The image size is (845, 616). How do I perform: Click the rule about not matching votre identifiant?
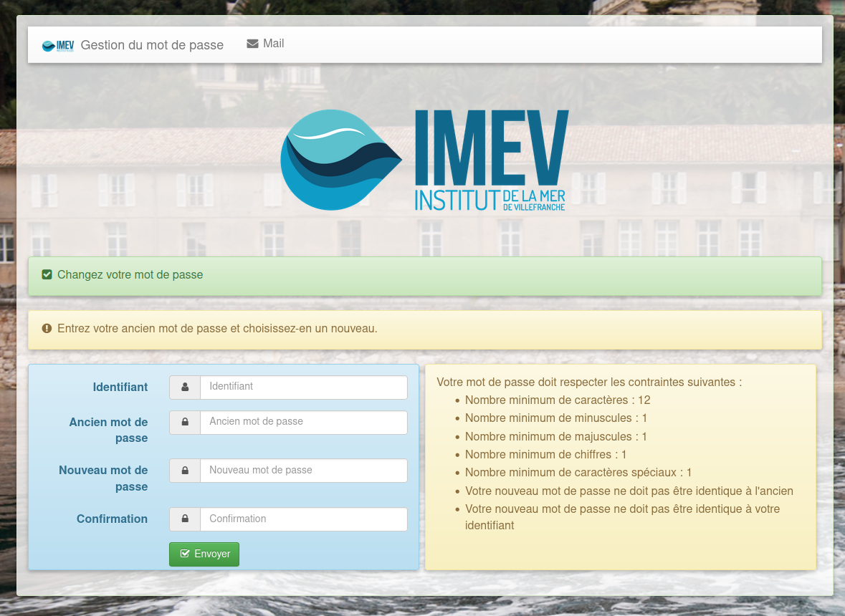click(x=622, y=517)
